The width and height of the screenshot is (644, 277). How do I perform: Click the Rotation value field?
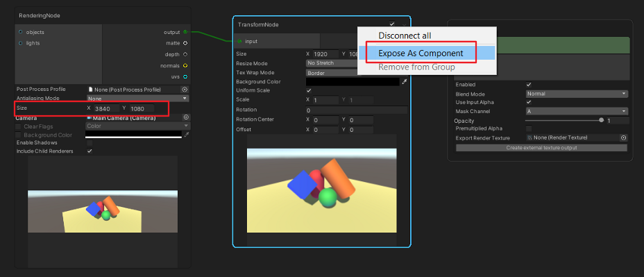(357, 110)
